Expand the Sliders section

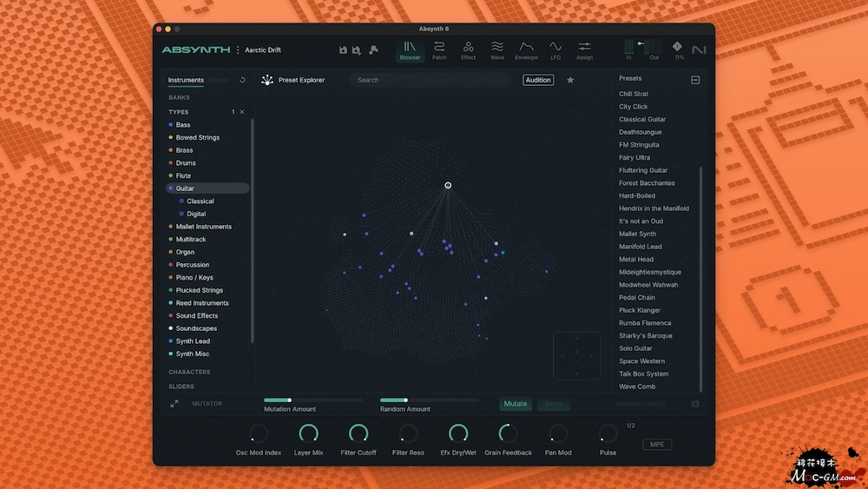pos(181,387)
